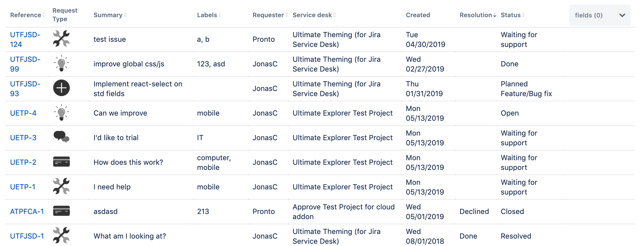Screen dimensions: 644x246
Task: Click the chat bubbles icon in the UETP-3 row
Action: 61,137
